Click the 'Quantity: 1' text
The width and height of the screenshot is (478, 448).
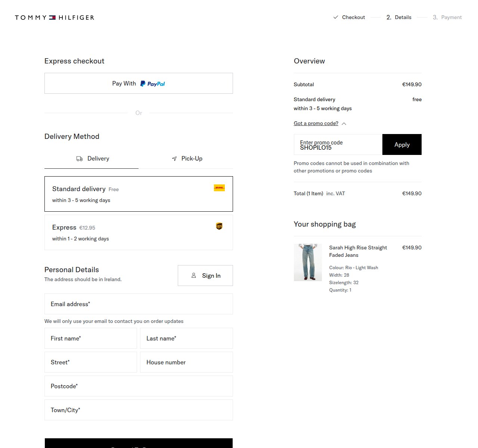coord(340,290)
